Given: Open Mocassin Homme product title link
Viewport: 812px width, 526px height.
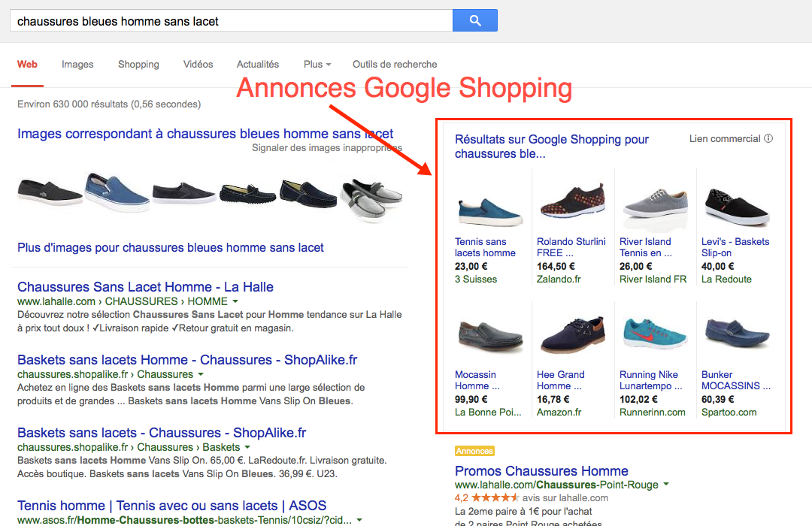Looking at the screenshot, I should pyautogui.click(x=477, y=380).
